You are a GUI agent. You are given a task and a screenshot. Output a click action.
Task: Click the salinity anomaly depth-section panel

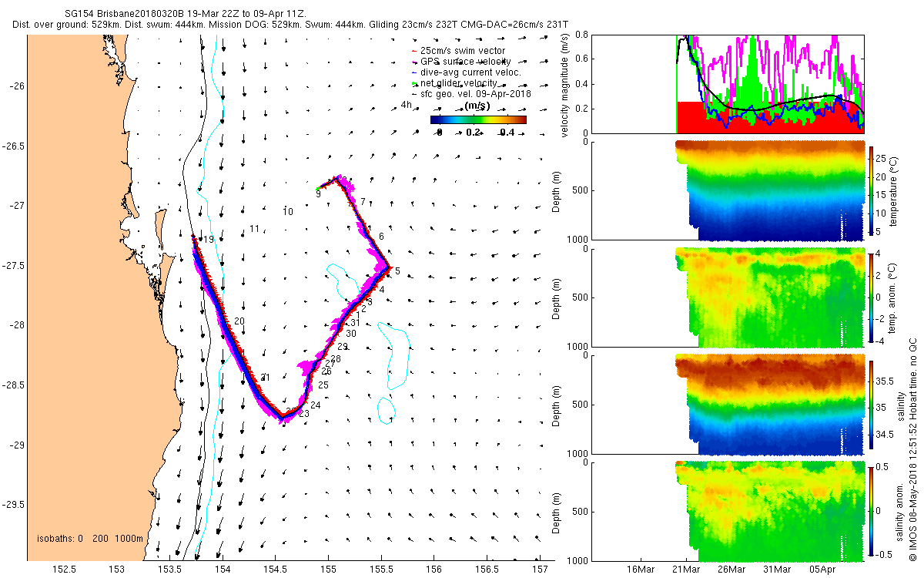click(x=728, y=510)
